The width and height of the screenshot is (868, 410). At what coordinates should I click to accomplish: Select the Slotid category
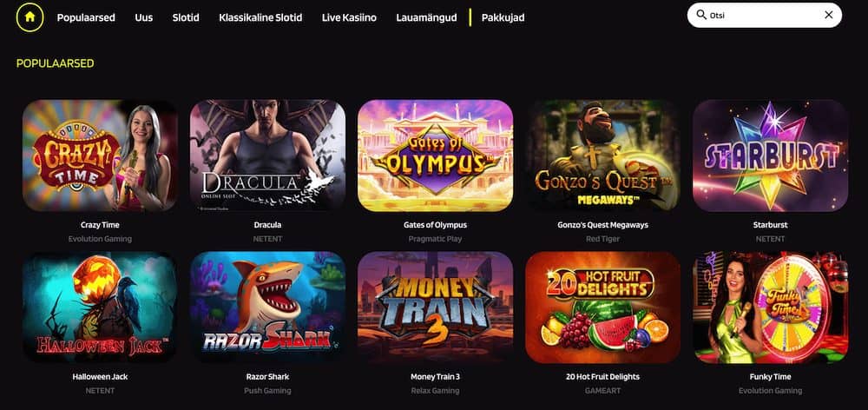[186, 17]
